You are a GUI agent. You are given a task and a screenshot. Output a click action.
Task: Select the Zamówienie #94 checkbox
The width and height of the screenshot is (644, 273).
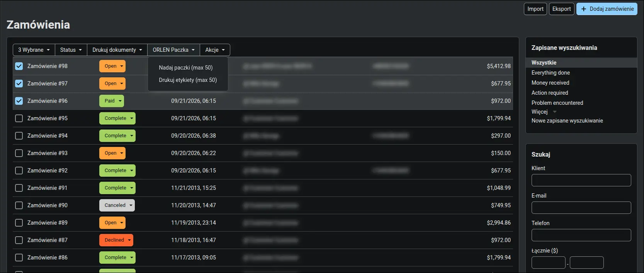(19, 136)
